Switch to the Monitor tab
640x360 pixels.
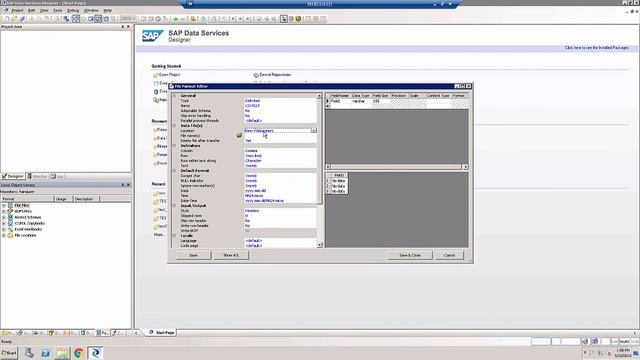tap(38, 176)
